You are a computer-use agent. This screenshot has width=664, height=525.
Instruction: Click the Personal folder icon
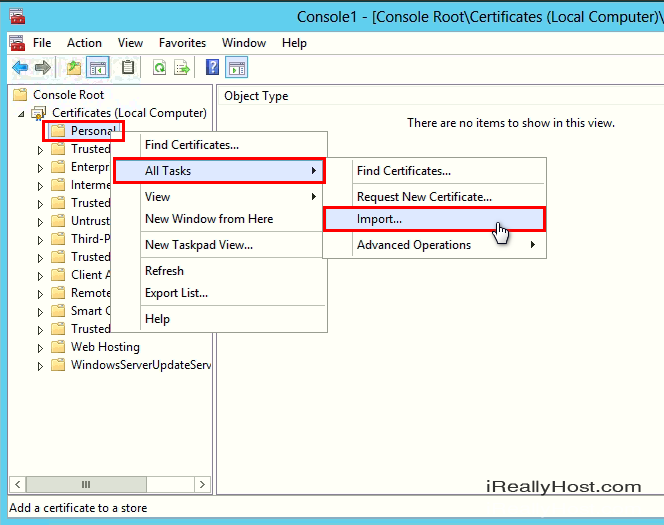tap(58, 131)
